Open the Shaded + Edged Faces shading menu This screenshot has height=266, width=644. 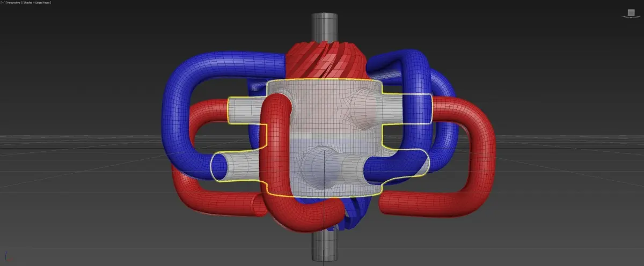[35, 3]
